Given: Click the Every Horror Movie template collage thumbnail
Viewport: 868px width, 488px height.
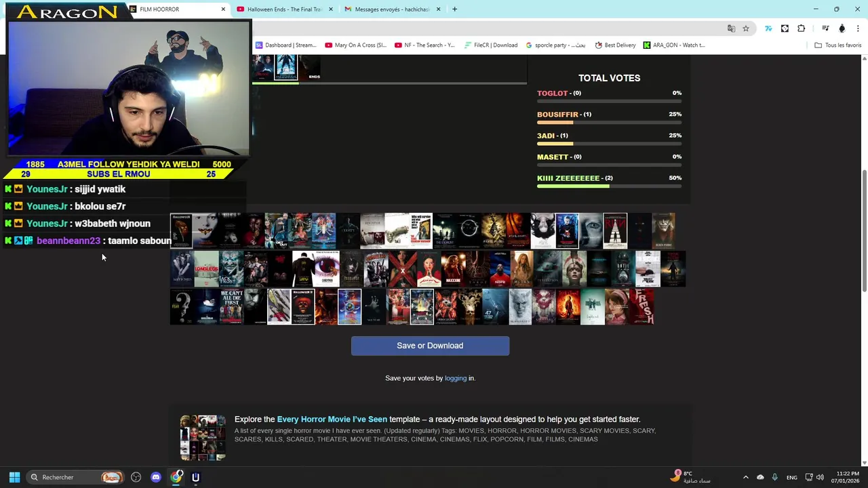Looking at the screenshot, I should (x=203, y=437).
